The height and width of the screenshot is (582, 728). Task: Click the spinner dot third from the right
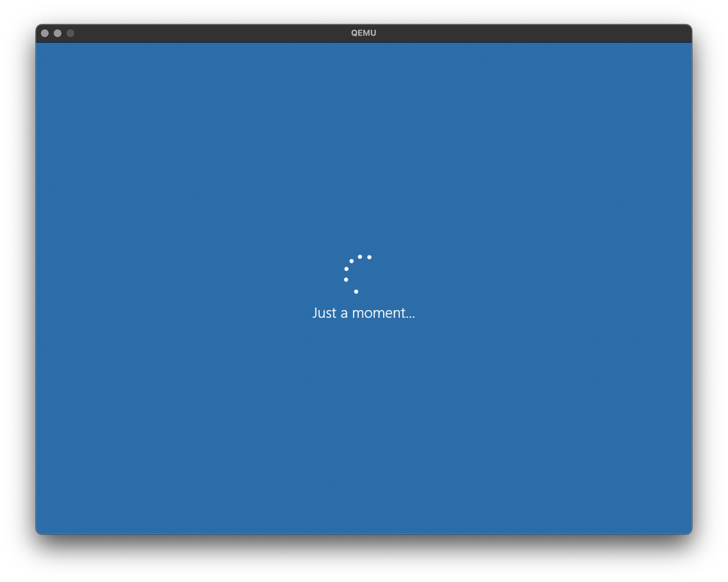(x=352, y=261)
